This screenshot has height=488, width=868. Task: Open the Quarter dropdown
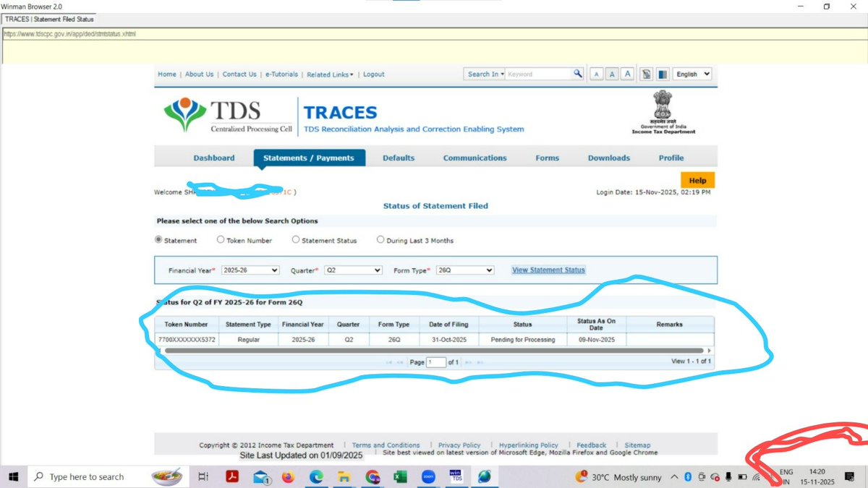[353, 270]
